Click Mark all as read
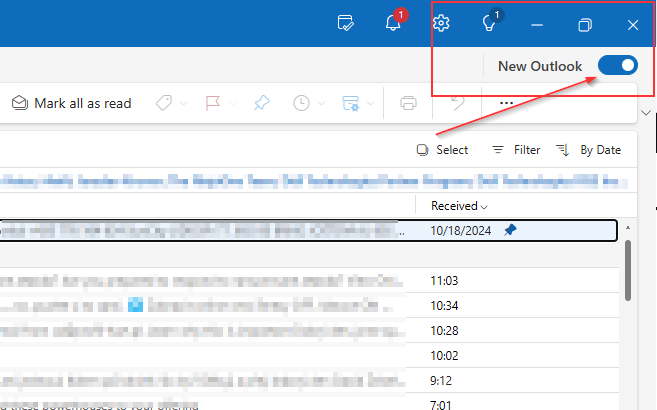The width and height of the screenshot is (657, 410). [71, 103]
